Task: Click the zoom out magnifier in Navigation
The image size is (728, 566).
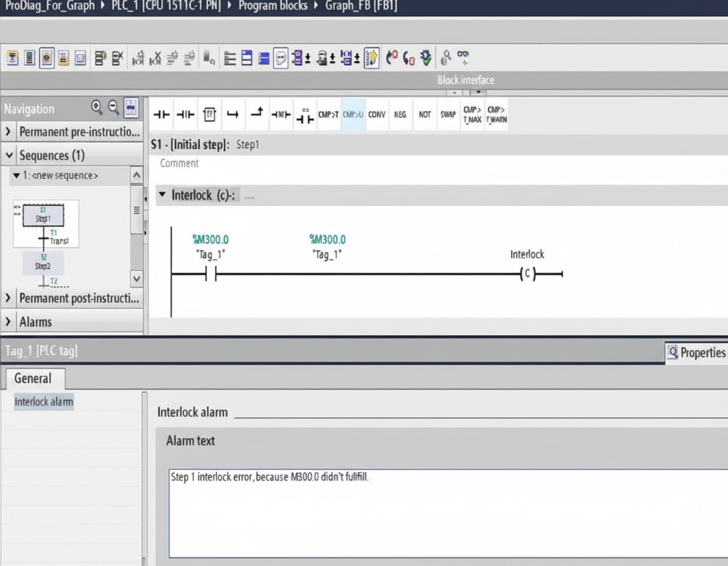Action: click(x=114, y=107)
